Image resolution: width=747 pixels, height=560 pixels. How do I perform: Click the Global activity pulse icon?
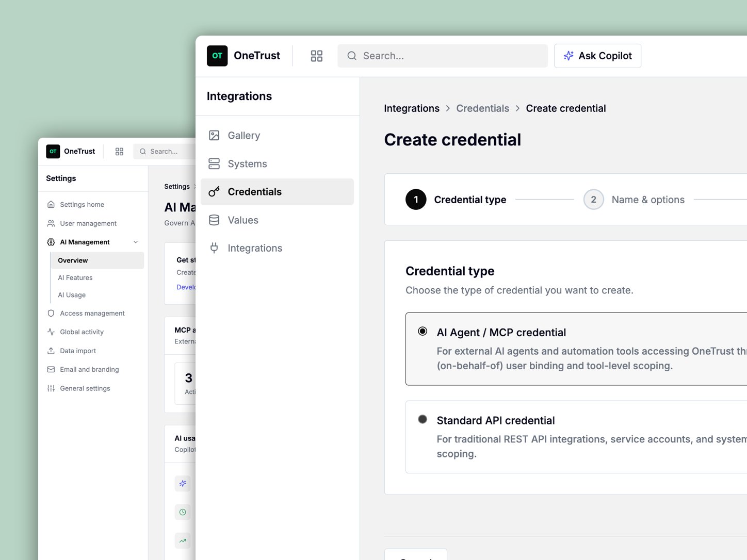51,332
